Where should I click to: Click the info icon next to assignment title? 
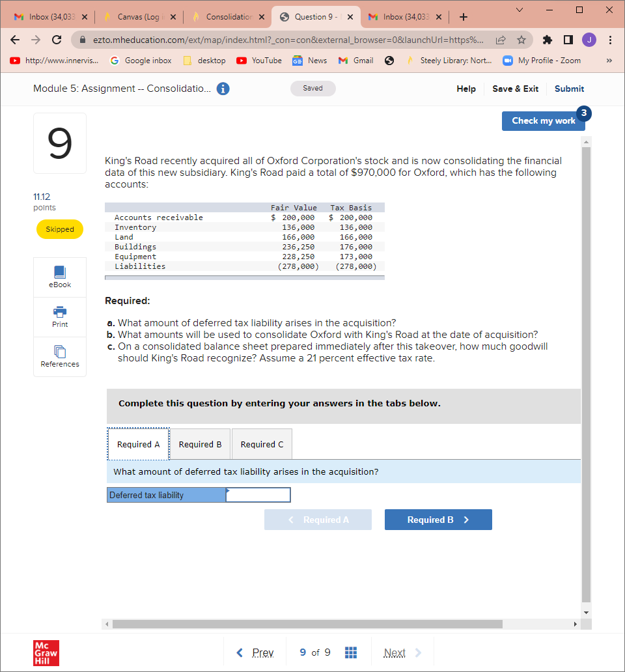pyautogui.click(x=223, y=89)
